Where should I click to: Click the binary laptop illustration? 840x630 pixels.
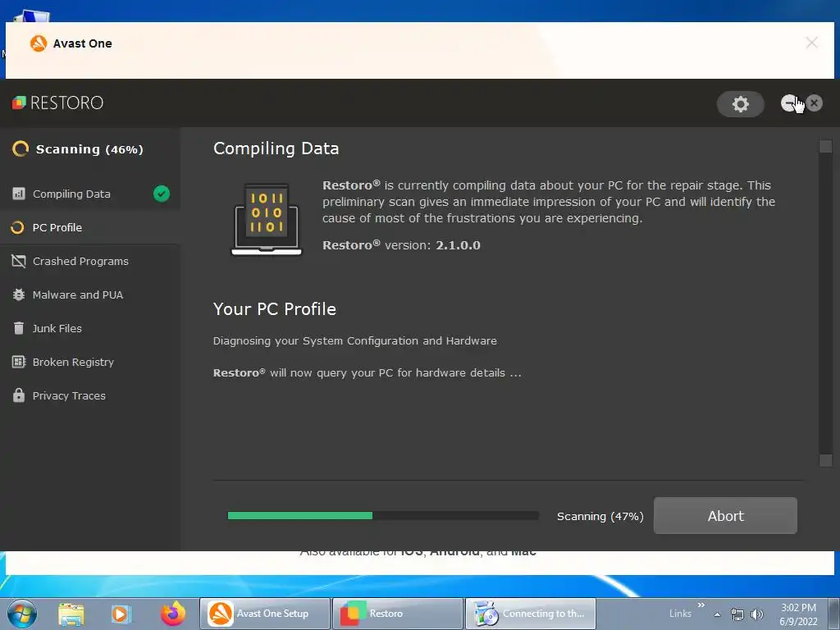(267, 220)
